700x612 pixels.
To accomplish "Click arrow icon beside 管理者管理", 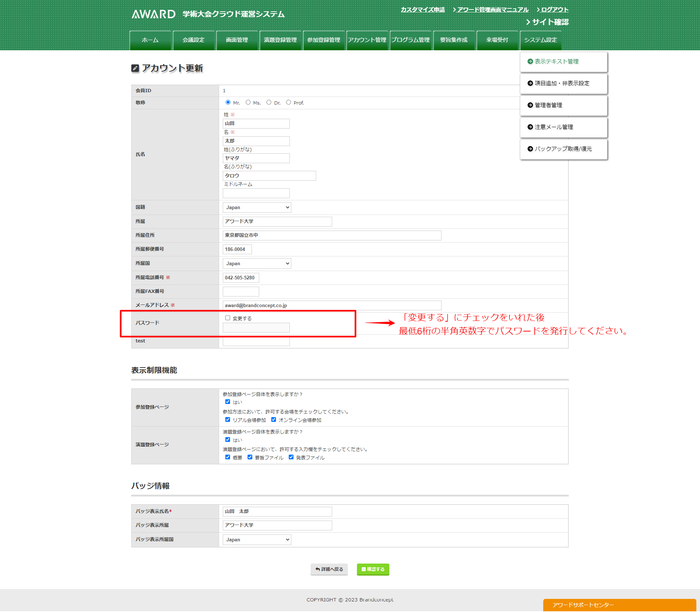I will click(530, 105).
